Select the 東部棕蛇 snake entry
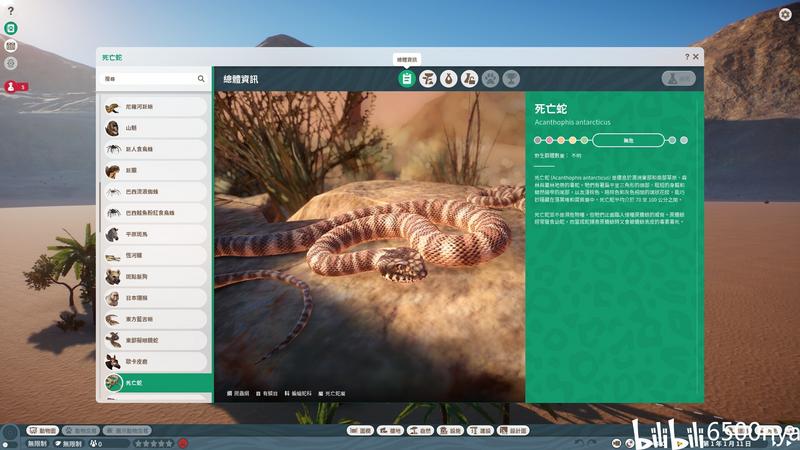 [155, 340]
